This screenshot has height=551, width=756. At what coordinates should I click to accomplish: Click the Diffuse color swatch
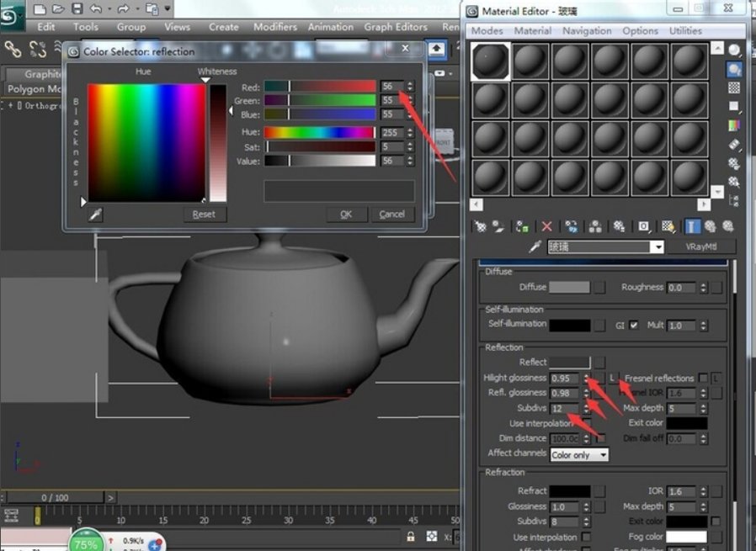point(569,288)
